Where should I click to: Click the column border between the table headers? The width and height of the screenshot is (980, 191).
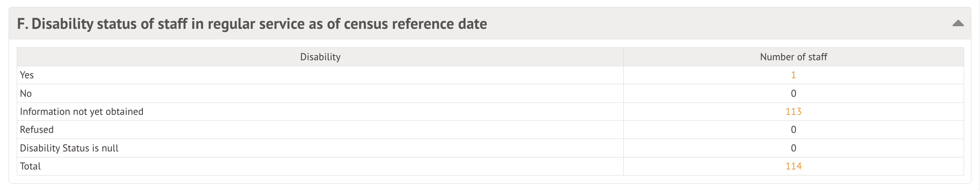pos(623,57)
